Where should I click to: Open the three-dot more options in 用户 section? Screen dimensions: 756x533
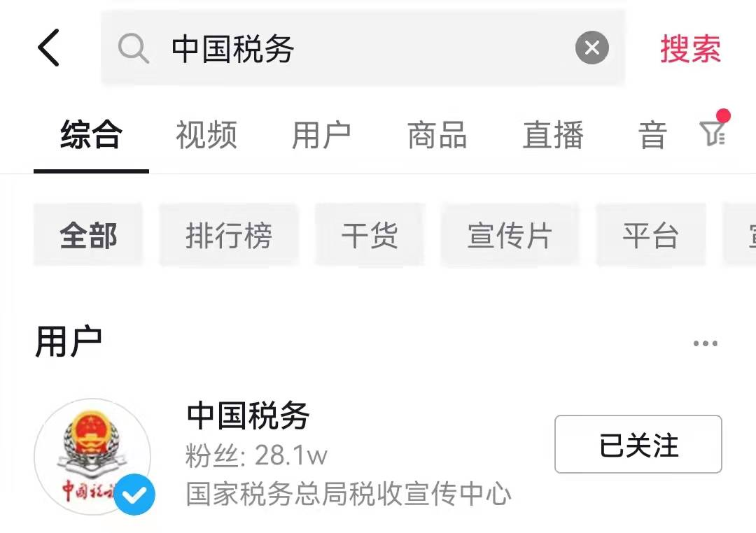[x=706, y=343]
